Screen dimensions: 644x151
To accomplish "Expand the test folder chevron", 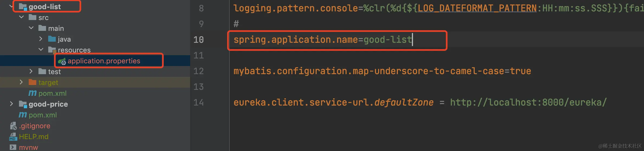I will (x=31, y=71).
